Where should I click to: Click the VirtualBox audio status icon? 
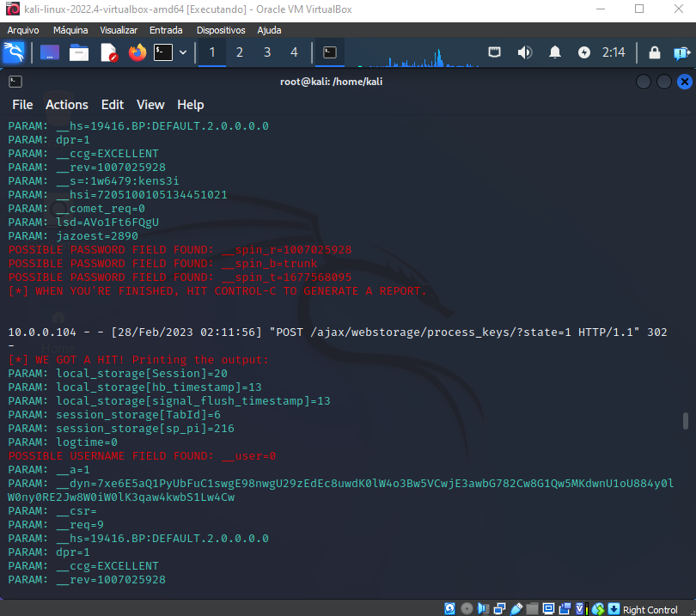[483, 609]
